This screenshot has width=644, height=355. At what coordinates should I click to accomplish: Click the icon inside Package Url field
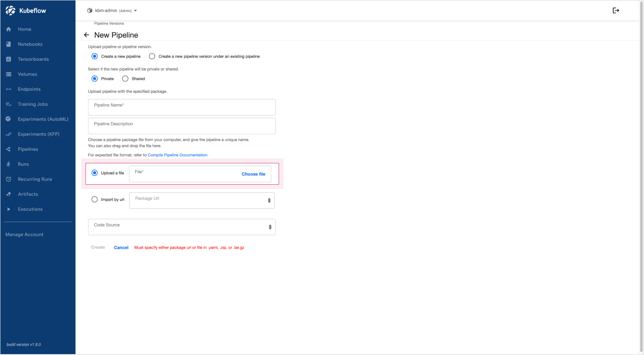(269, 200)
